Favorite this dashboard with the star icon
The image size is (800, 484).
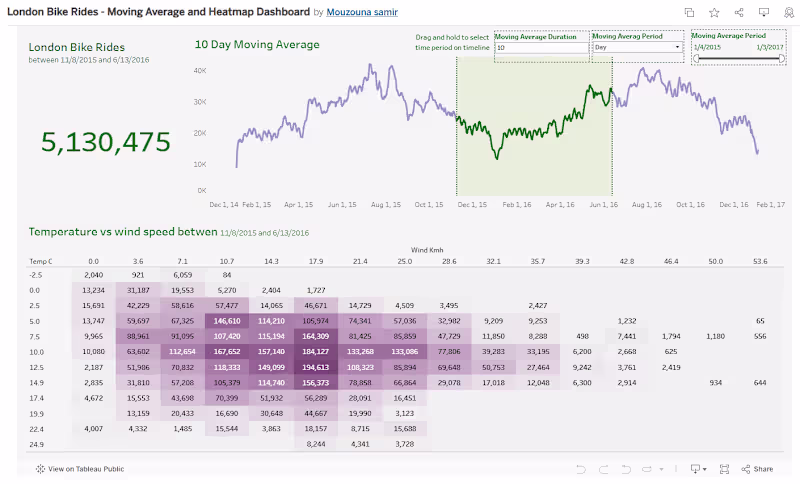tap(714, 13)
